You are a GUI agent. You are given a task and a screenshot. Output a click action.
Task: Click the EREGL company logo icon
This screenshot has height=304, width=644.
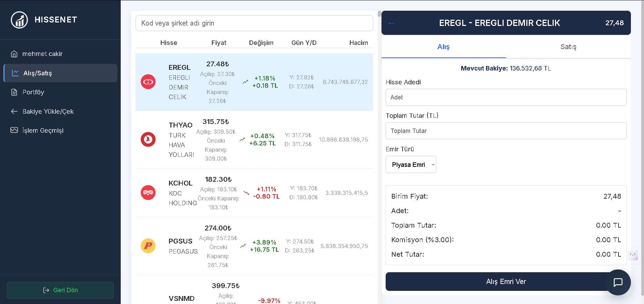148,82
